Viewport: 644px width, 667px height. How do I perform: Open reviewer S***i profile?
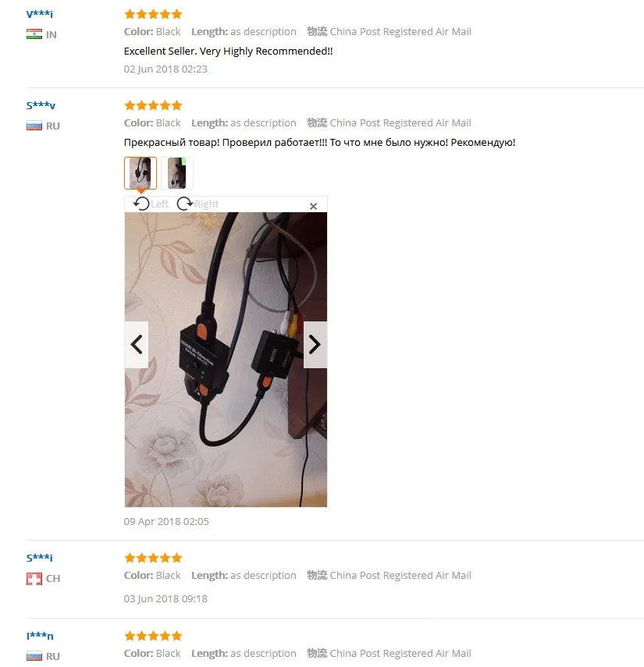click(x=40, y=558)
